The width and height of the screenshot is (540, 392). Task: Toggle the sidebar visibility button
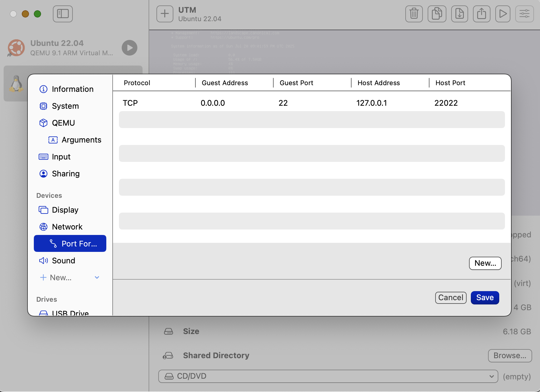tap(63, 14)
